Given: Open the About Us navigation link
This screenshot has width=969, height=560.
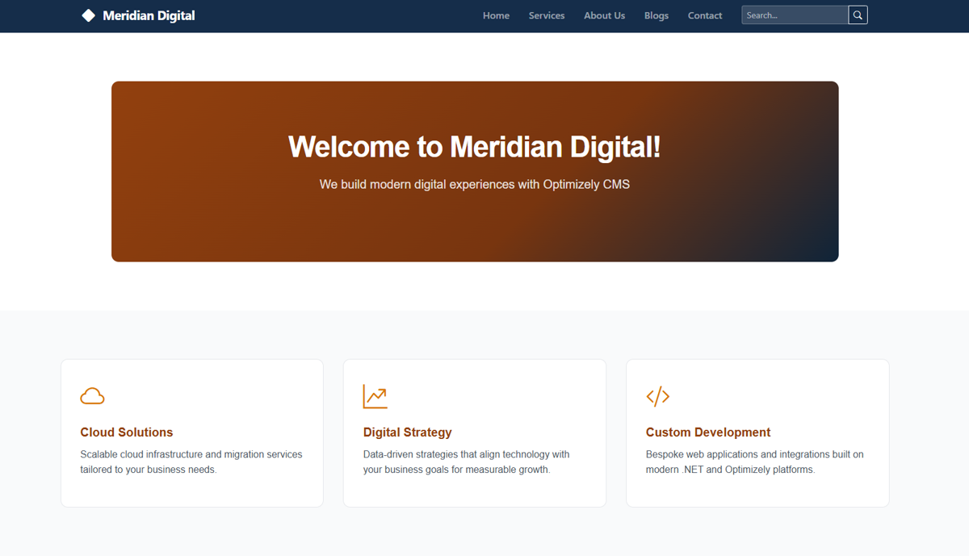Looking at the screenshot, I should coord(604,15).
